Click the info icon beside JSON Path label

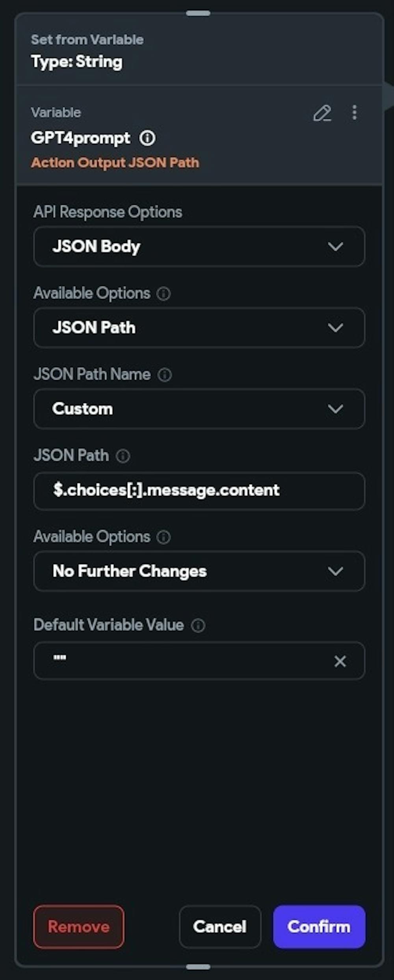coord(123,456)
